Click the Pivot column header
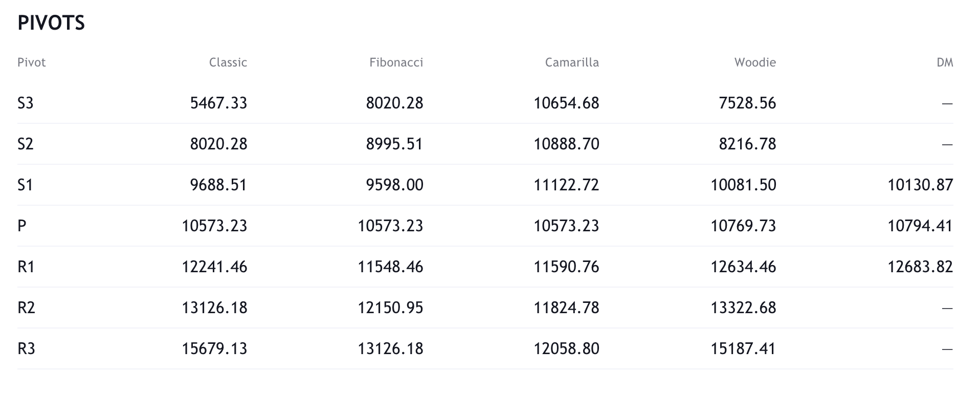Viewport: 980px width, 393px height. (32, 62)
